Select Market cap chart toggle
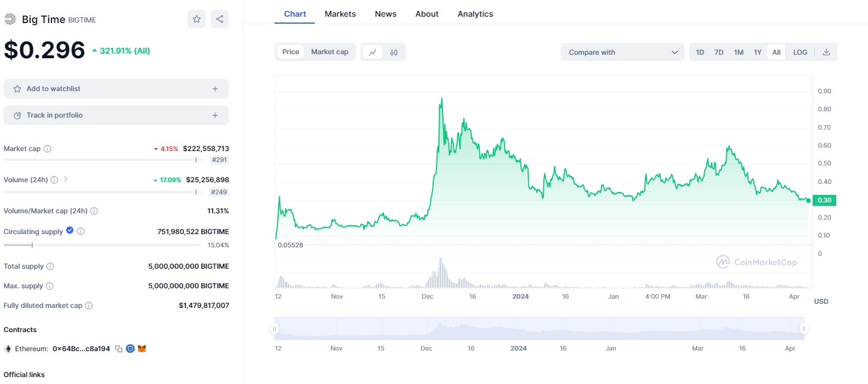 [x=330, y=52]
